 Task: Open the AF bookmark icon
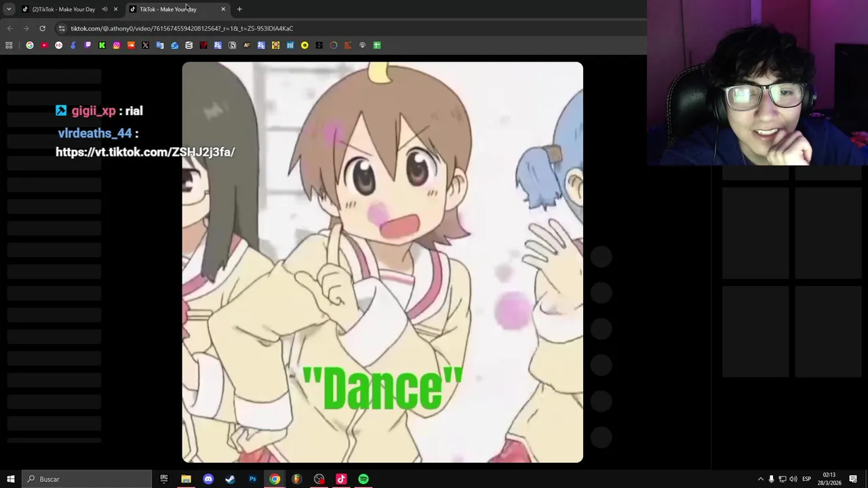pos(247,45)
